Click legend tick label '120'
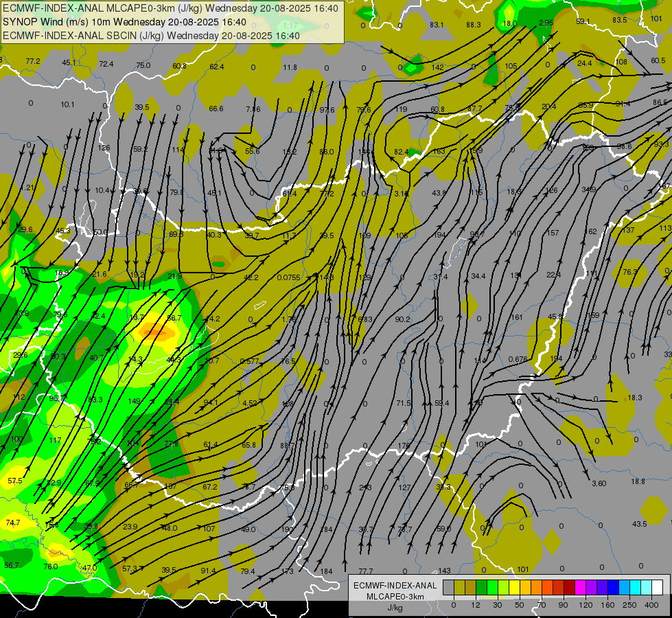Screen dimensions: 672x618 coord(586,605)
